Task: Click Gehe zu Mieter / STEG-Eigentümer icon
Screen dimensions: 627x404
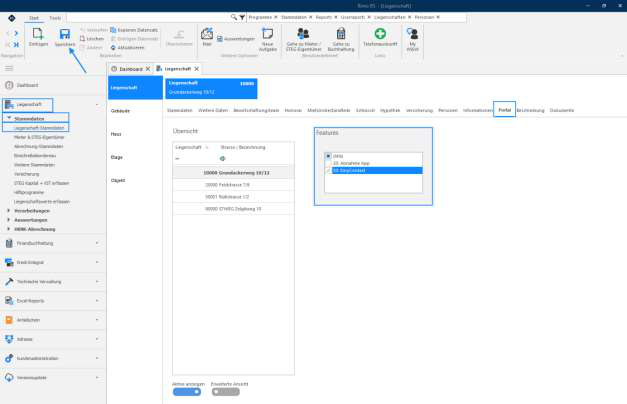Action: pyautogui.click(x=304, y=34)
